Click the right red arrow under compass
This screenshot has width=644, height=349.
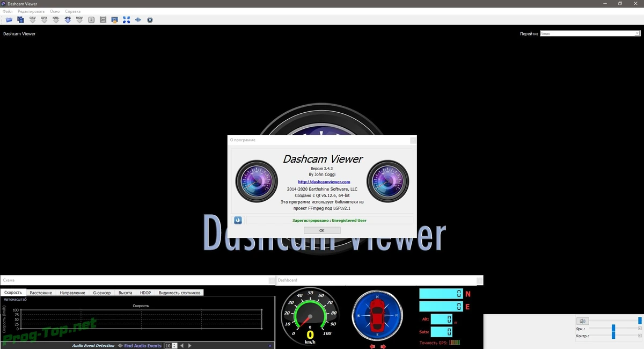pos(383,346)
